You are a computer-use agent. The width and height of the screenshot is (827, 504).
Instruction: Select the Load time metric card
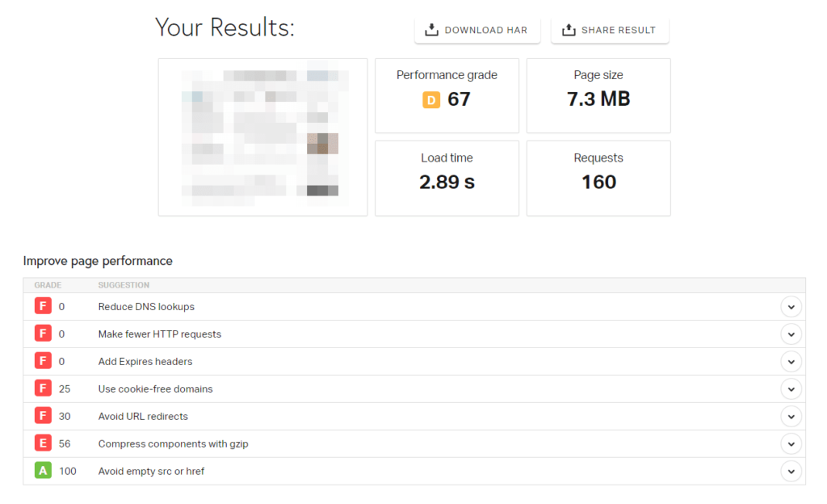coord(447,178)
